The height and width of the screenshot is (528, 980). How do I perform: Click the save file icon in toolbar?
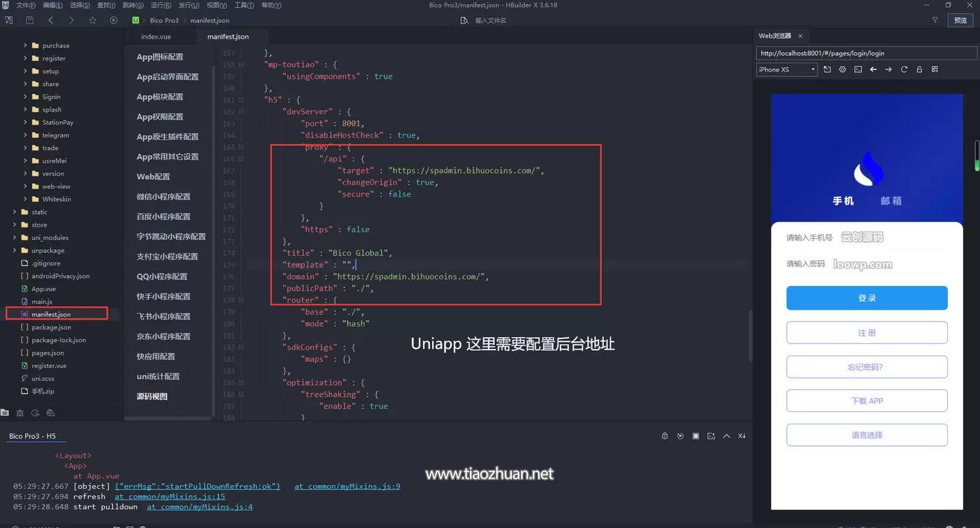pyautogui.click(x=29, y=20)
